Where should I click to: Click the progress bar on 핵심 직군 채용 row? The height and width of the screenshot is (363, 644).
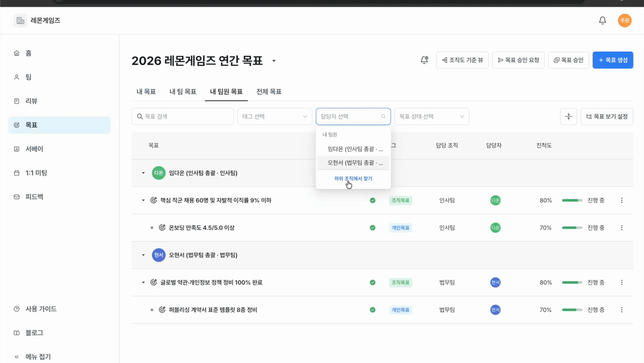tap(572, 200)
